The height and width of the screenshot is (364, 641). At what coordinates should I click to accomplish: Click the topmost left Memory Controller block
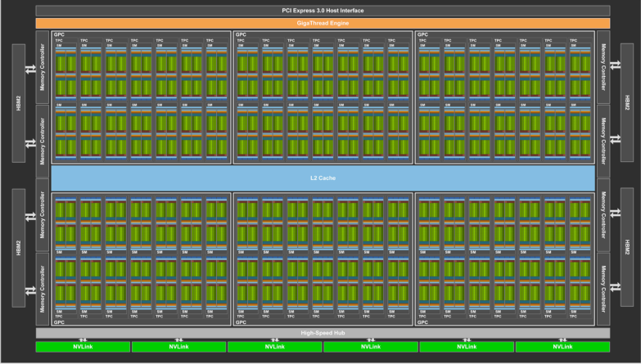(x=43, y=68)
